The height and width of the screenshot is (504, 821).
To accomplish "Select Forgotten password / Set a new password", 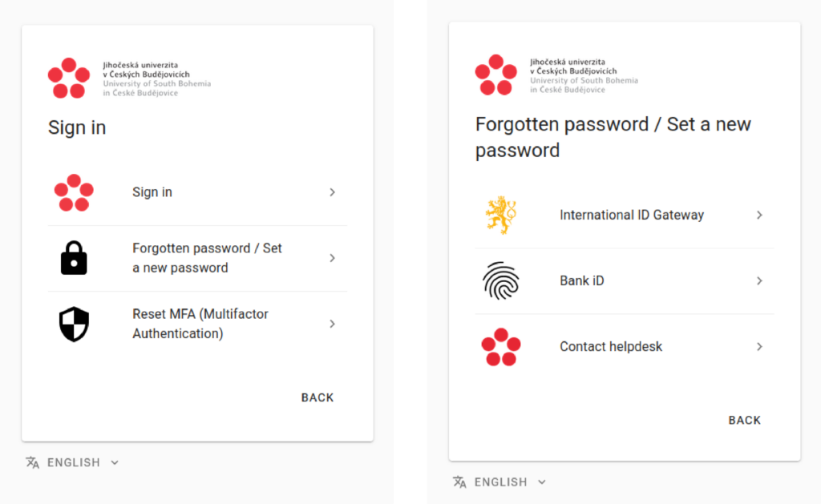I will tap(207, 258).
